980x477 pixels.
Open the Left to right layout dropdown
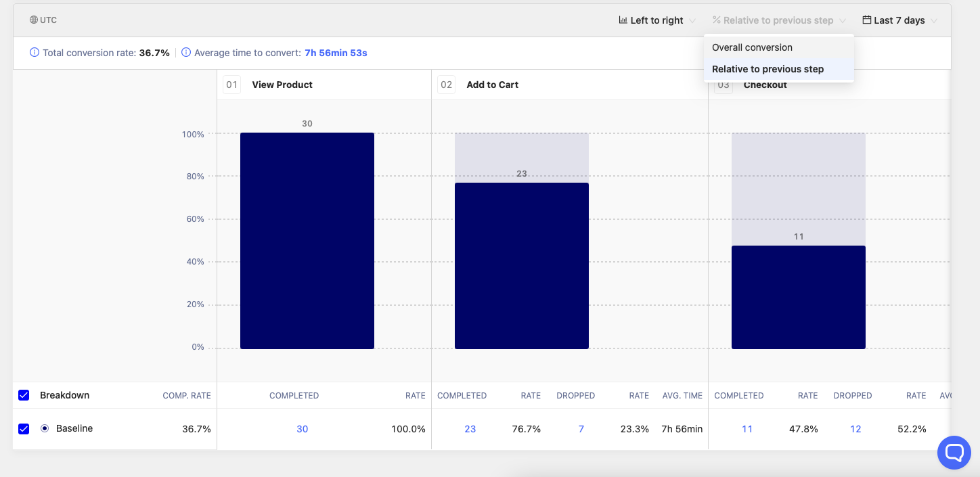656,20
